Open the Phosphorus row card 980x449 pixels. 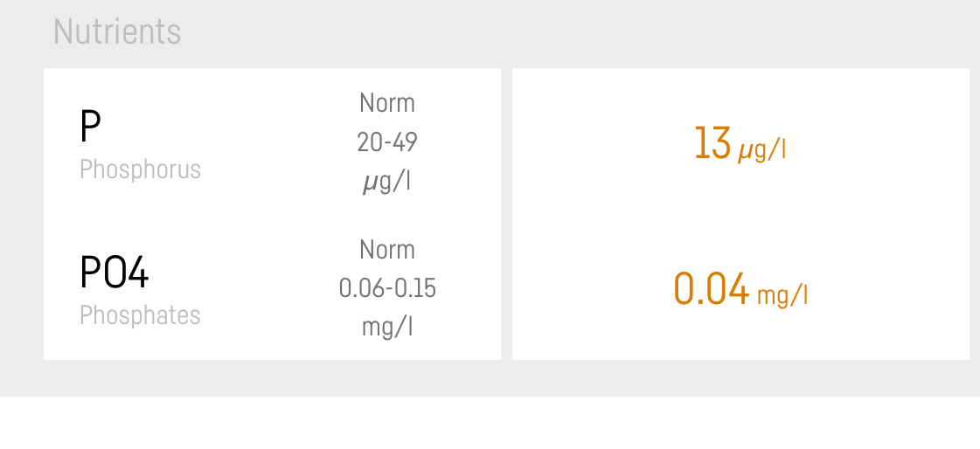coord(272,142)
